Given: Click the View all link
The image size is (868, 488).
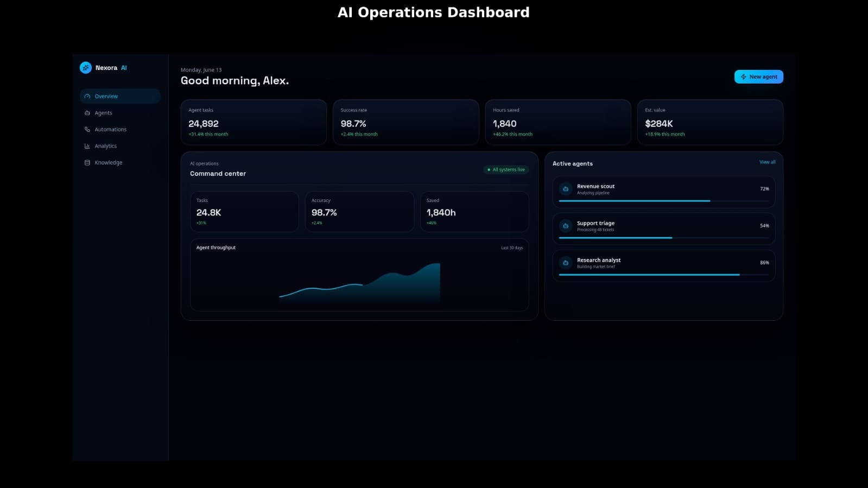Looking at the screenshot, I should click(x=768, y=162).
